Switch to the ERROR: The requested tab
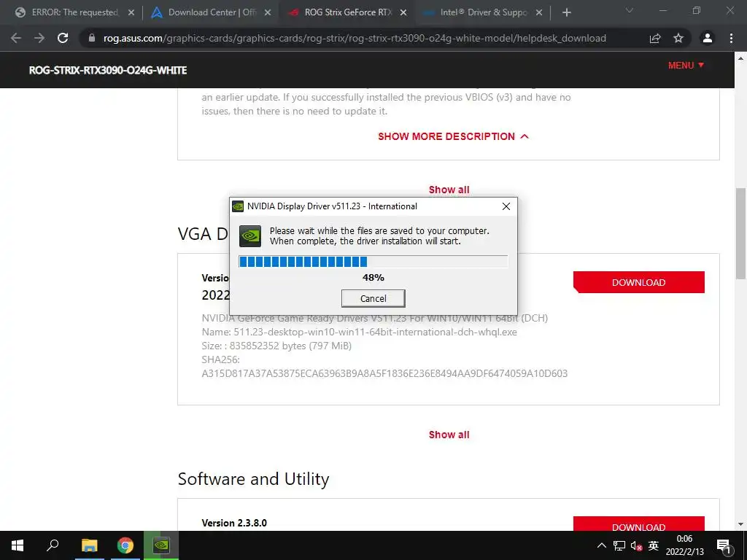This screenshot has width=747, height=560. pyautogui.click(x=74, y=12)
